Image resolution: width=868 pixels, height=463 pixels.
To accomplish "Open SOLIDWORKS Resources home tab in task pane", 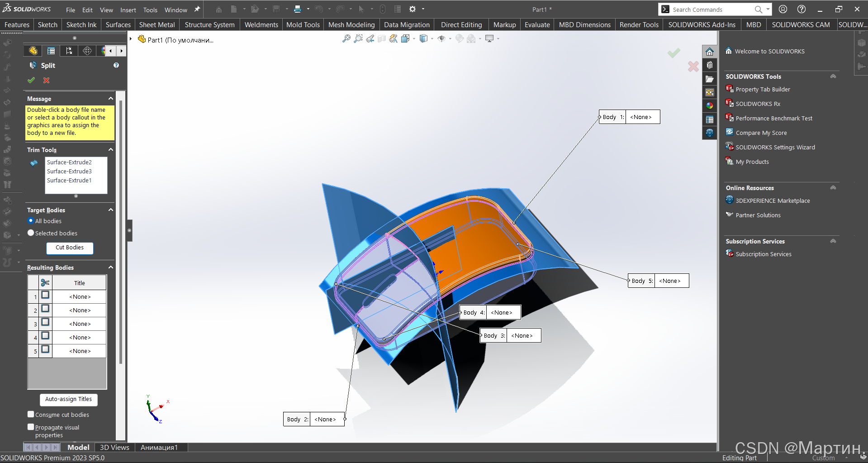I will [x=709, y=52].
